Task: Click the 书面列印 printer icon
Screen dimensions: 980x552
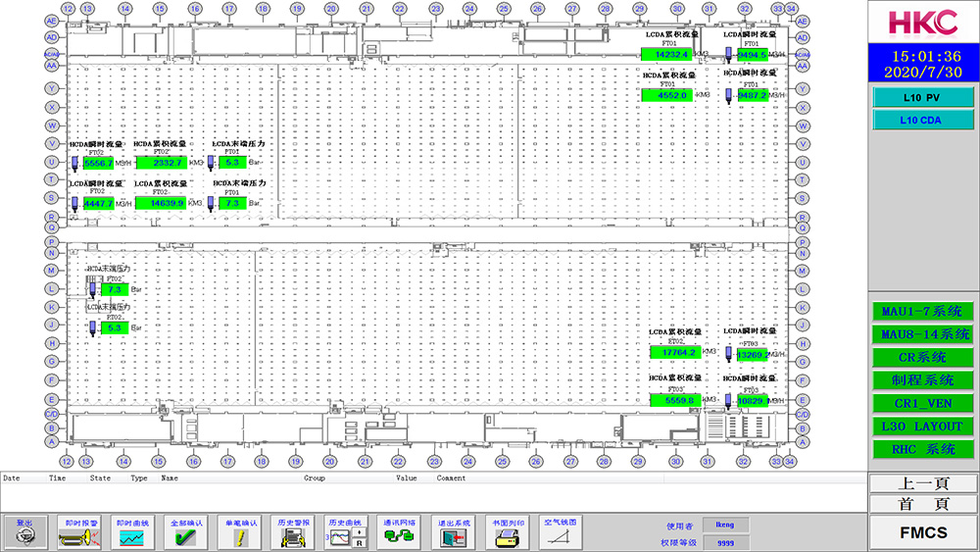Action: pyautogui.click(x=507, y=536)
